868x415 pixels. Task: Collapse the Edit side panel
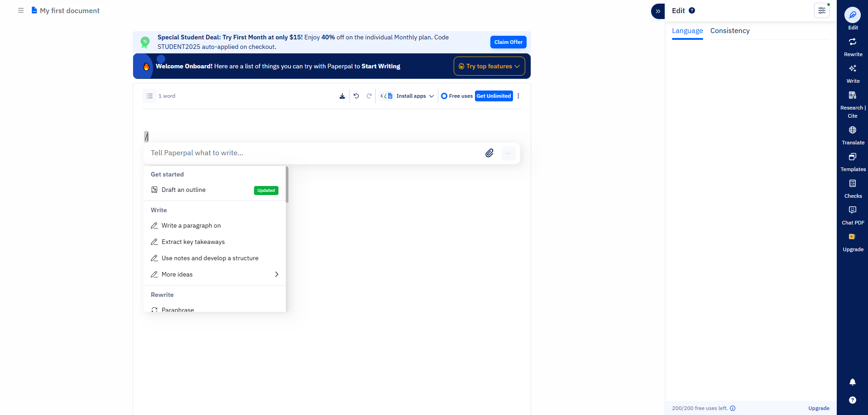tap(658, 11)
